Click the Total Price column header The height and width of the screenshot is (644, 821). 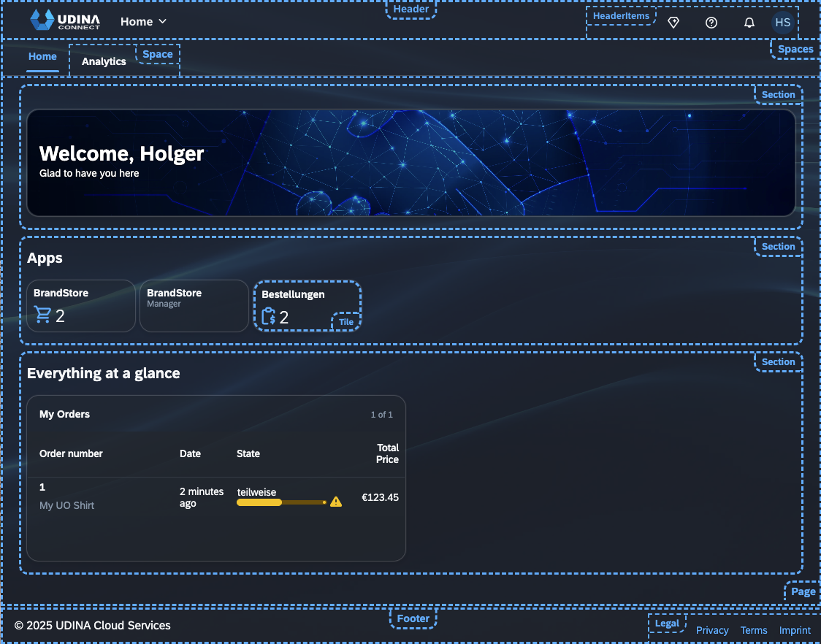click(x=387, y=453)
